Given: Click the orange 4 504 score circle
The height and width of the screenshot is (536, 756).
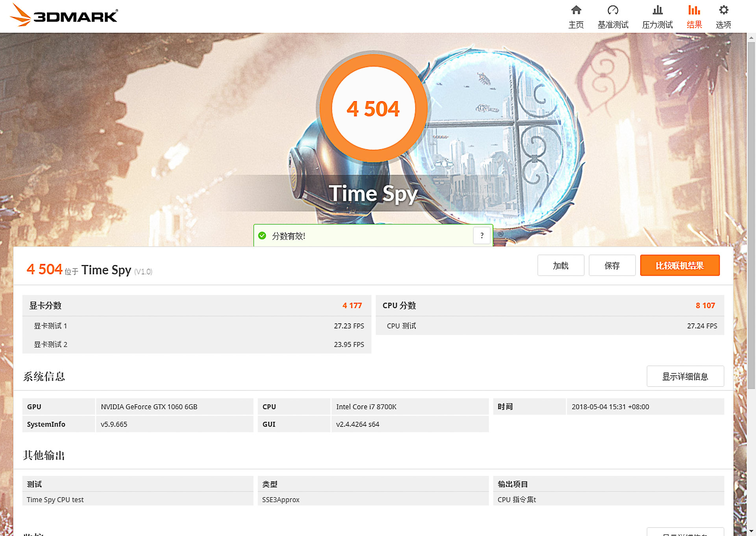Looking at the screenshot, I should pos(373,108).
